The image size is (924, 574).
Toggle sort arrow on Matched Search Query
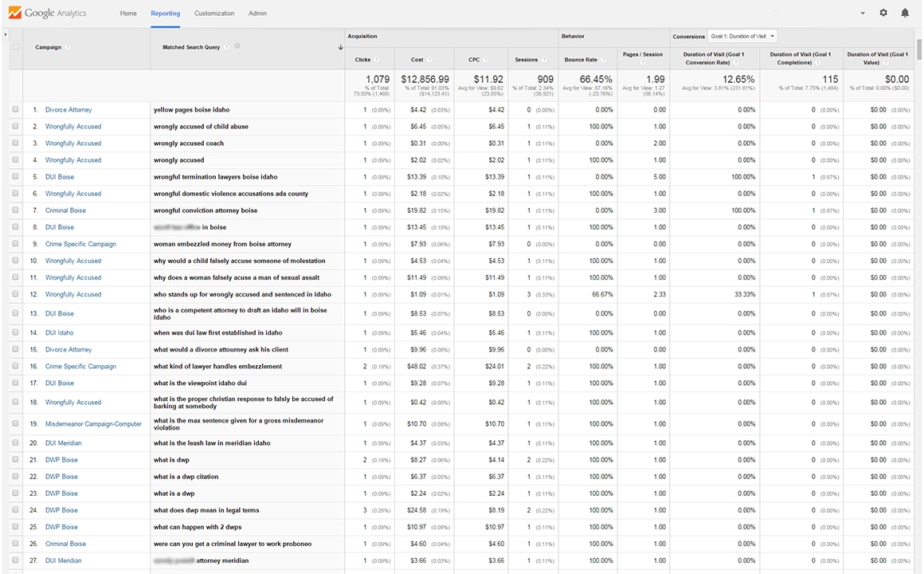point(340,47)
